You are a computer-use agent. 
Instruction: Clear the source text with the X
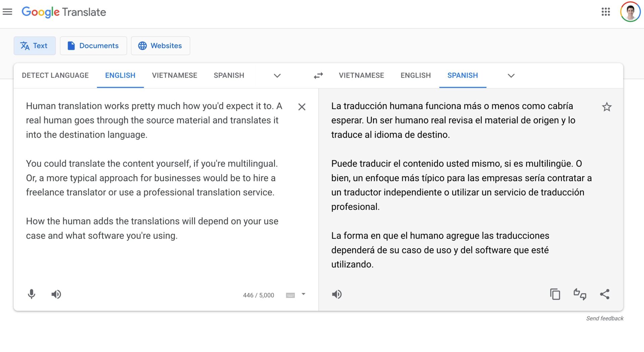pyautogui.click(x=302, y=107)
